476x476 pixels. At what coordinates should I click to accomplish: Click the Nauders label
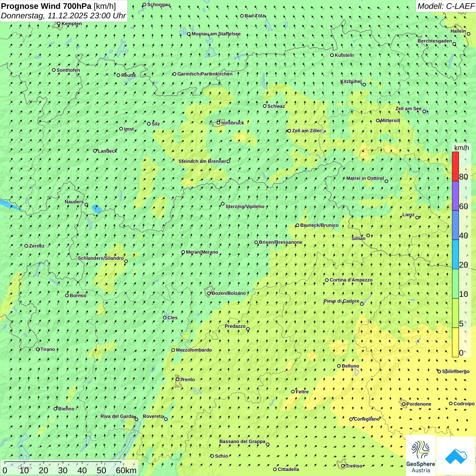point(74,202)
